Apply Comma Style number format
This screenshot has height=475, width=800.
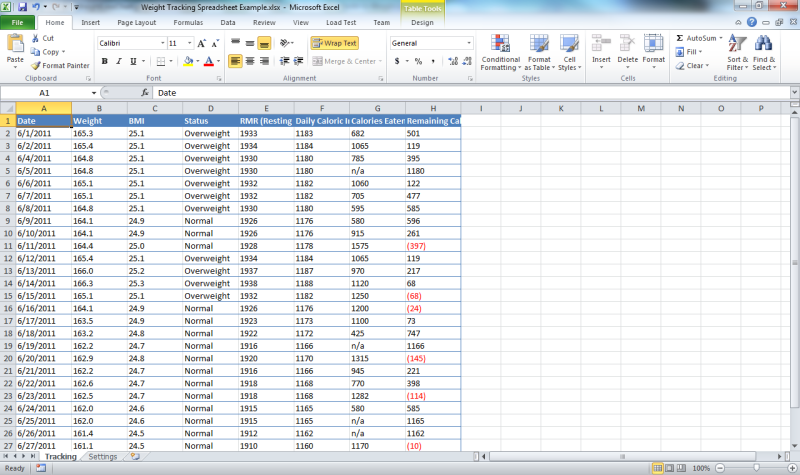[x=433, y=61]
